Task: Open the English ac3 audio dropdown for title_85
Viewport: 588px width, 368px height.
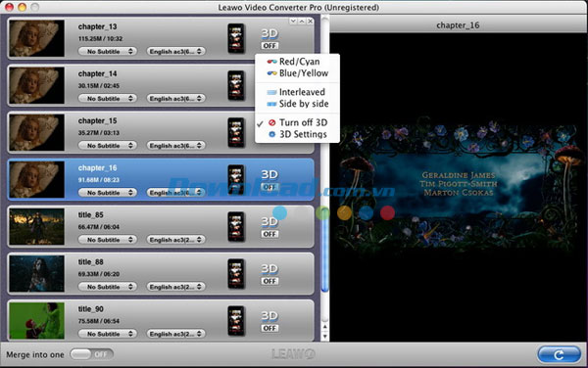Action: (175, 240)
